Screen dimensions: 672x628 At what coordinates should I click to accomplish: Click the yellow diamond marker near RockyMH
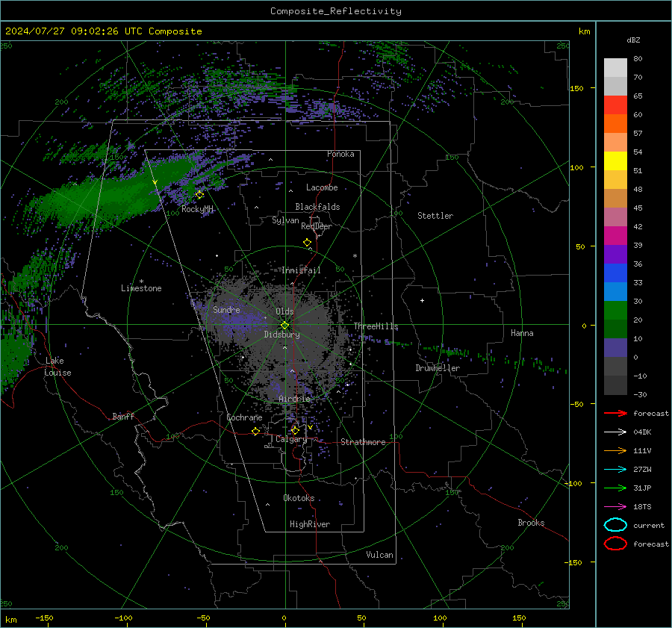(199, 195)
